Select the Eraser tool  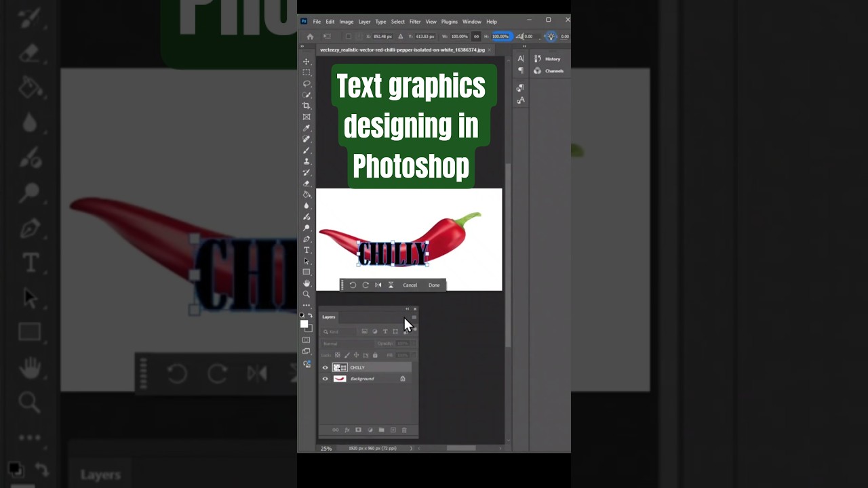pyautogui.click(x=307, y=183)
